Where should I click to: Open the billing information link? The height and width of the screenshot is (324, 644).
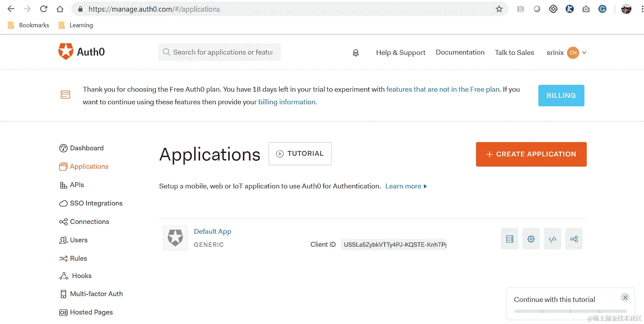point(287,102)
